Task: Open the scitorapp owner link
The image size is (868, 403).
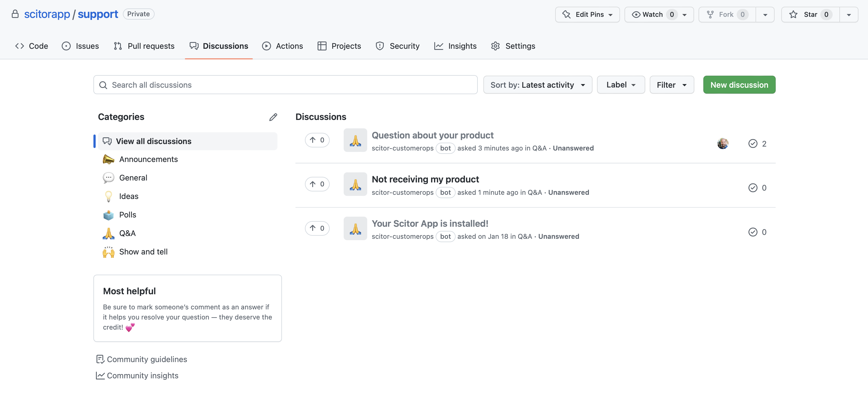Action: pyautogui.click(x=47, y=14)
